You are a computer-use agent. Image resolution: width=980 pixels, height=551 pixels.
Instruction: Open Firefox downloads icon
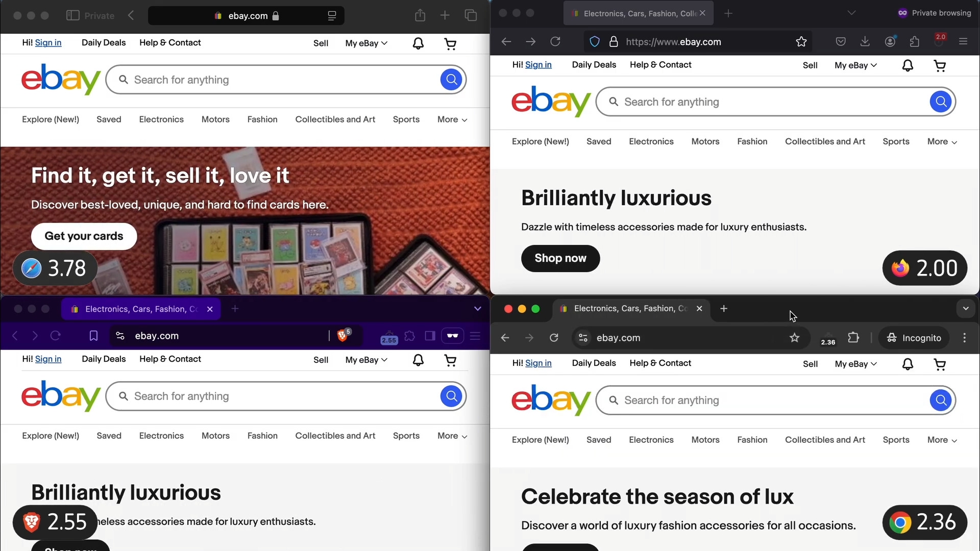tap(865, 41)
